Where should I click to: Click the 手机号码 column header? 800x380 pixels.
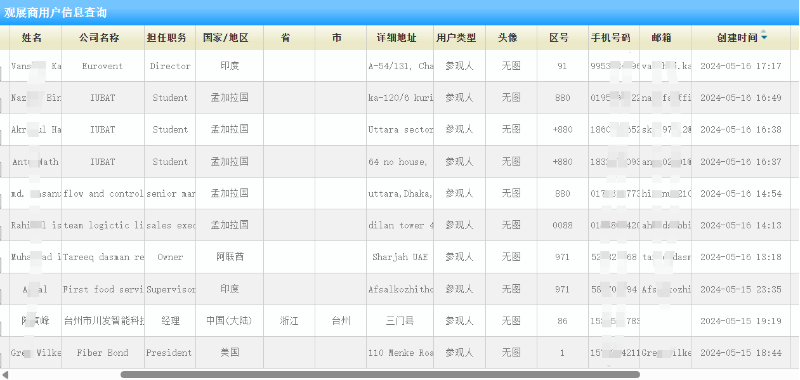(x=610, y=38)
